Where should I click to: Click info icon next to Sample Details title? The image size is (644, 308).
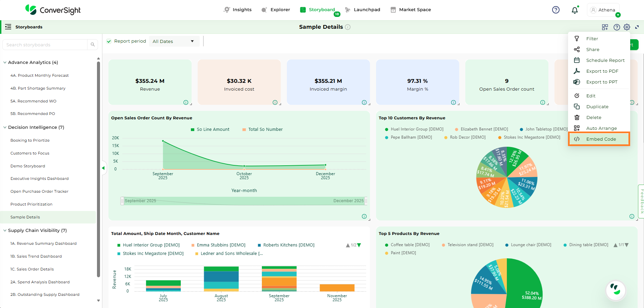coord(348,27)
